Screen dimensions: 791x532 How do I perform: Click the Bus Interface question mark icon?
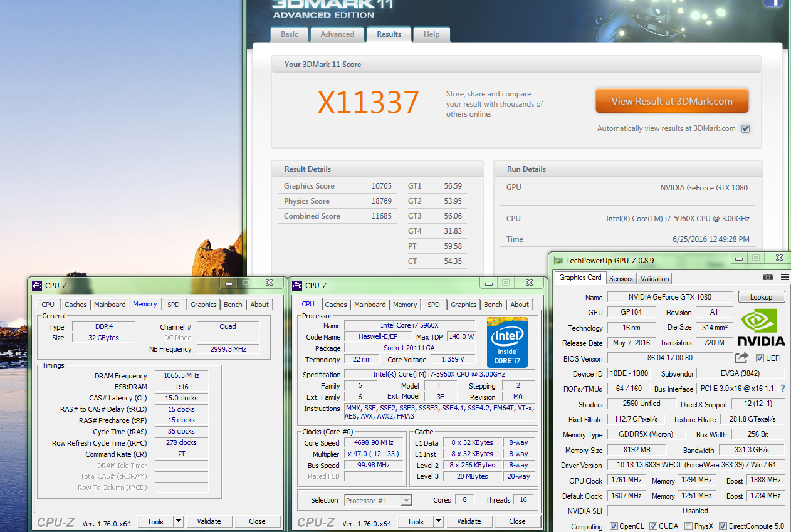(783, 389)
